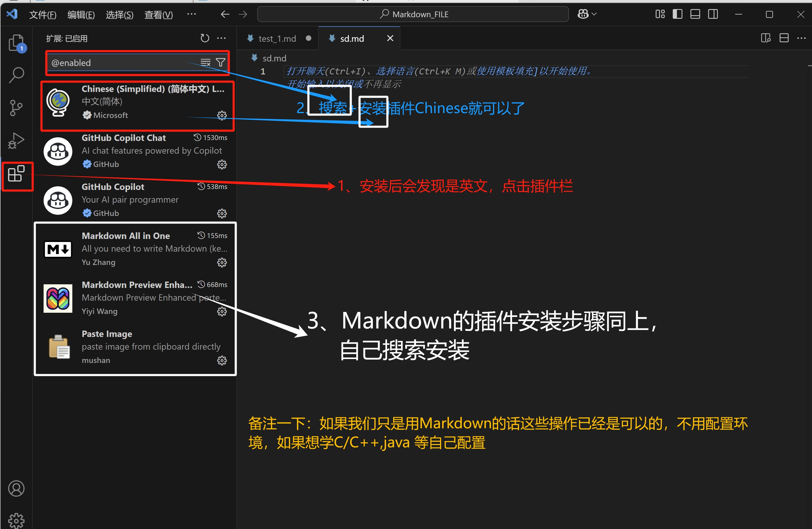Click the back navigation arrow

pos(225,14)
